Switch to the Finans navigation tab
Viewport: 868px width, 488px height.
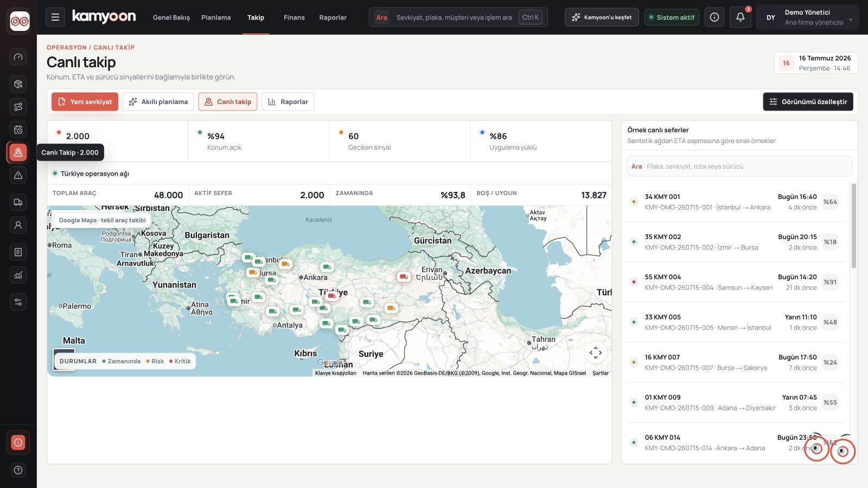(x=294, y=17)
